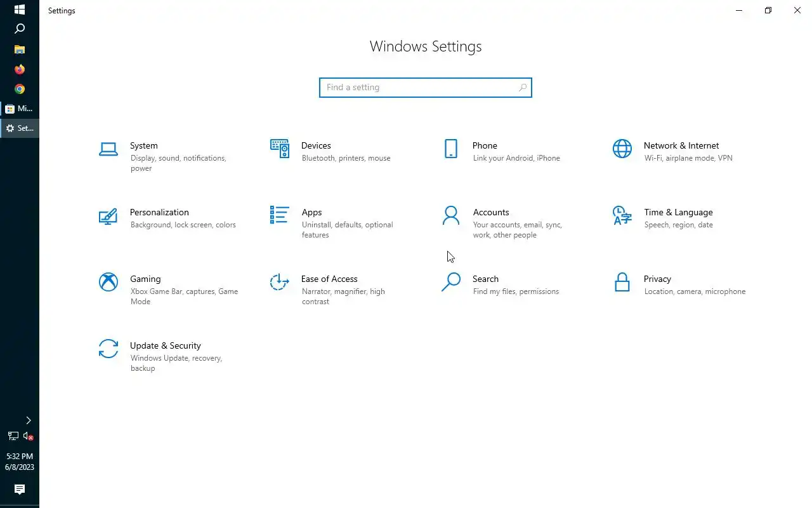Click the taskbar search icon

(x=20, y=29)
